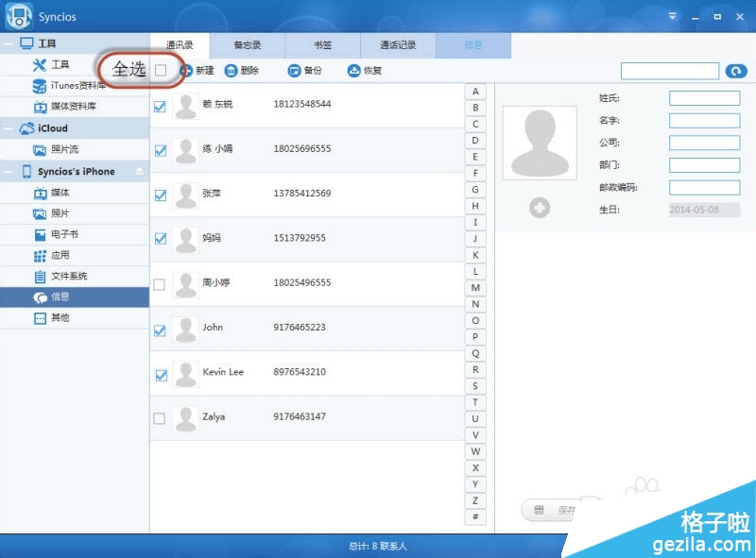Switch to 通话记录 call history tab
The width and height of the screenshot is (756, 558).
coord(398,45)
